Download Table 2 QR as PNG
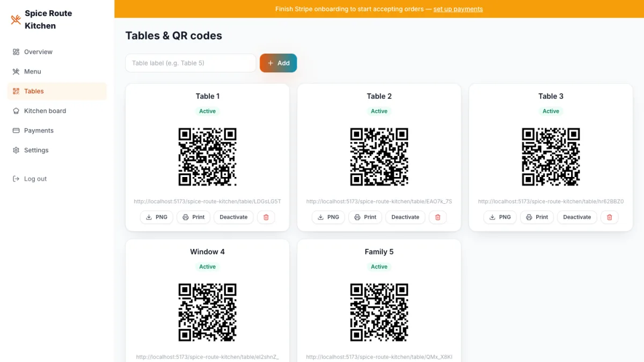This screenshot has height=362, width=644. (x=328, y=217)
